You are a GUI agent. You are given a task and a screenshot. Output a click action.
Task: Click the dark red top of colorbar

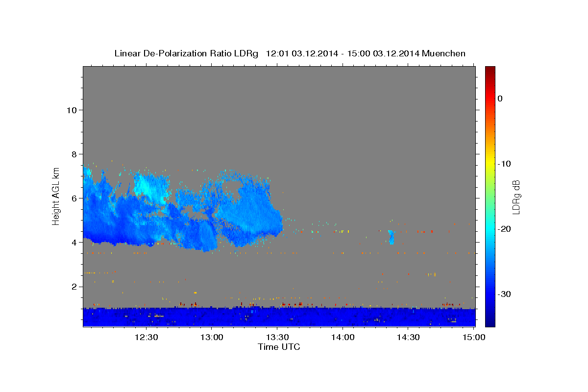490,70
